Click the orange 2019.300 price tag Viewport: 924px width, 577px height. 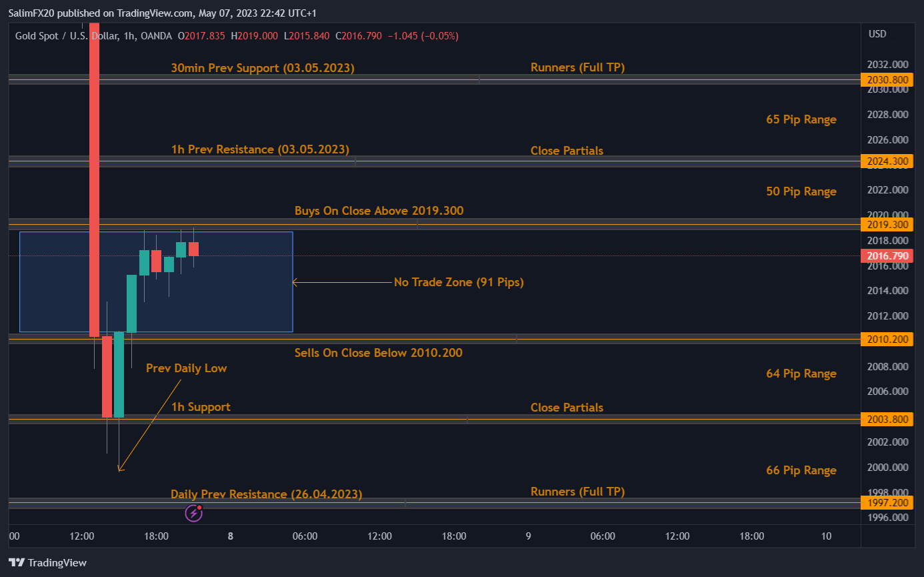coord(887,225)
